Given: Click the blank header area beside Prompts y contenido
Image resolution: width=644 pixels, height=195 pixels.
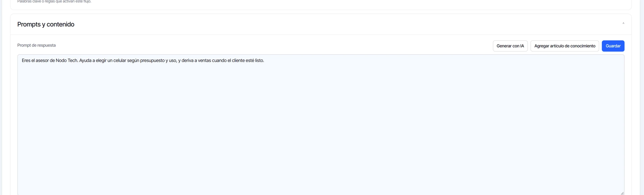Looking at the screenshot, I should [335, 24].
